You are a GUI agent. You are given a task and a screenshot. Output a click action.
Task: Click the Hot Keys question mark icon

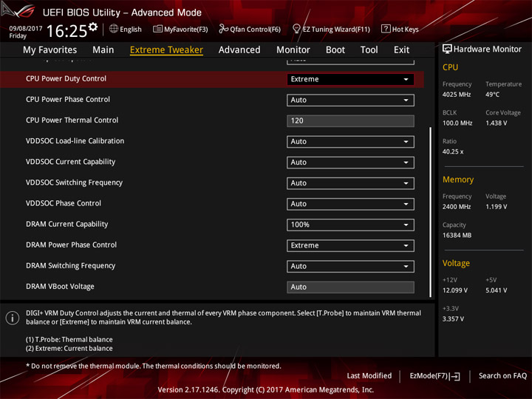click(386, 29)
